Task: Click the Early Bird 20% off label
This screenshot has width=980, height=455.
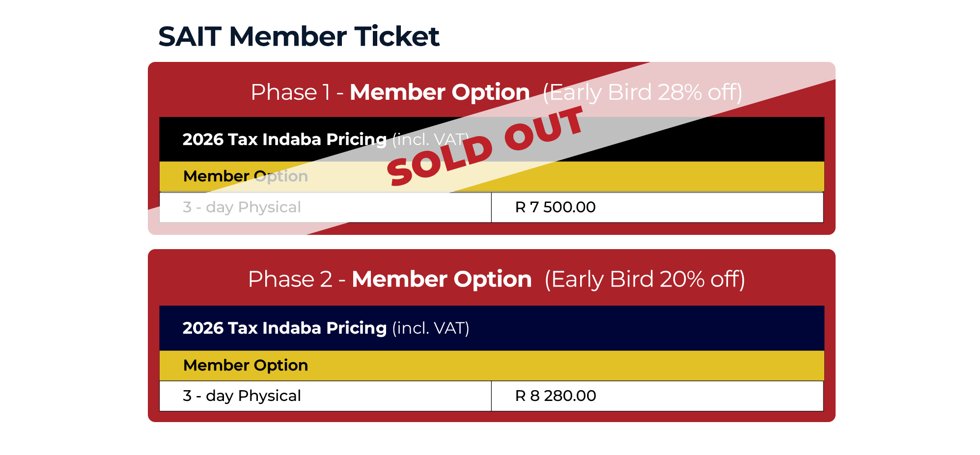Action: click(644, 279)
